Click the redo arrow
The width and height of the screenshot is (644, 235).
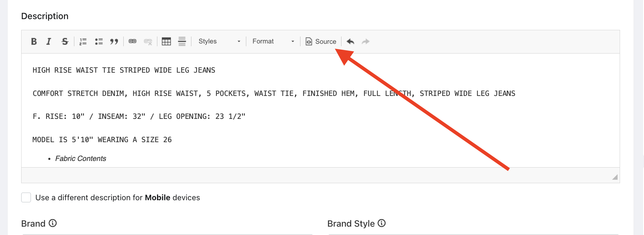click(x=365, y=41)
